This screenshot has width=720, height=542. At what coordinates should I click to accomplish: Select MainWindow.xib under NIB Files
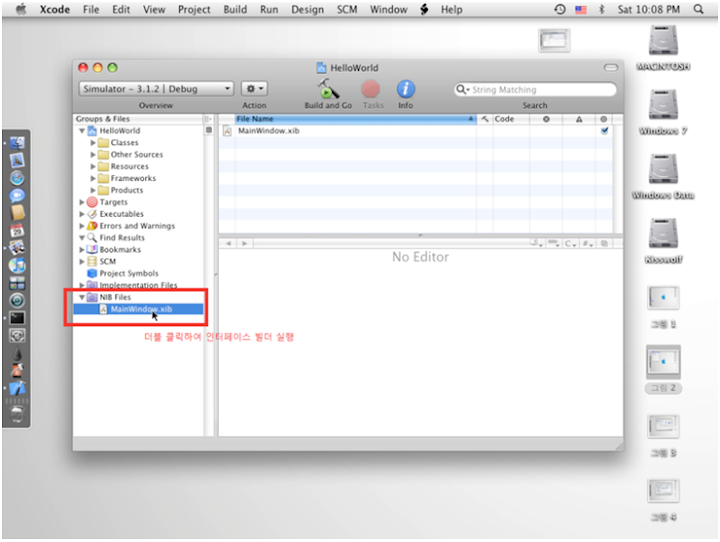138,309
